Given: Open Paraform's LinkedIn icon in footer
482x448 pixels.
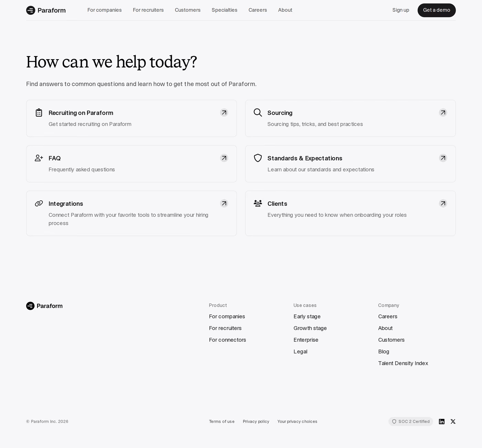Looking at the screenshot, I should (x=442, y=422).
